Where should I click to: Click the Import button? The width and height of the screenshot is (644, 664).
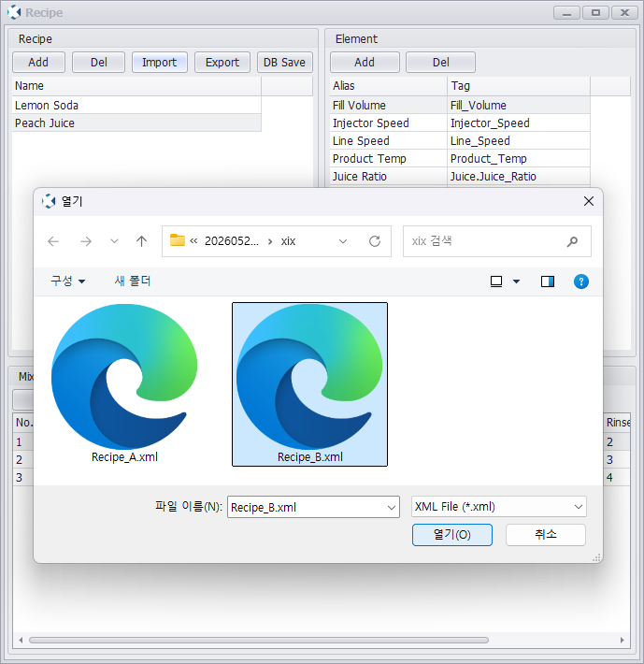click(x=160, y=63)
